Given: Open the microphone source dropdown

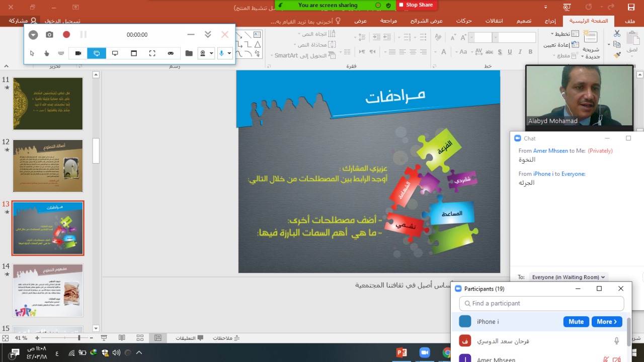Looking at the screenshot, I should [229, 53].
